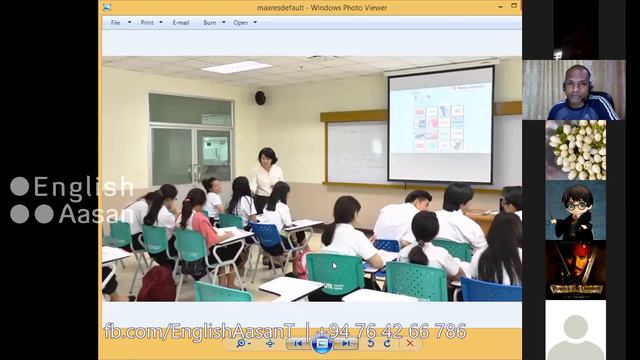Rotate the photo counterclockwise
The width and height of the screenshot is (640, 360).
click(x=371, y=344)
